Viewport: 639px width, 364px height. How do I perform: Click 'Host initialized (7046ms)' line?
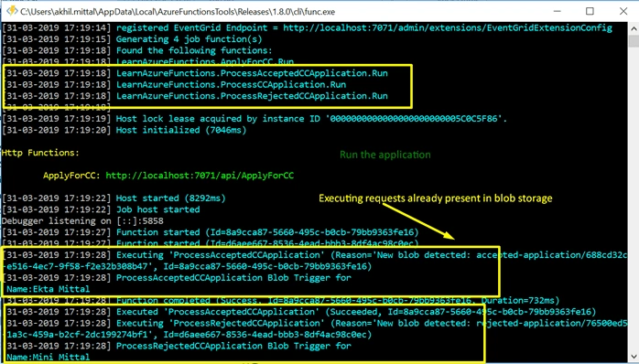pyautogui.click(x=125, y=130)
